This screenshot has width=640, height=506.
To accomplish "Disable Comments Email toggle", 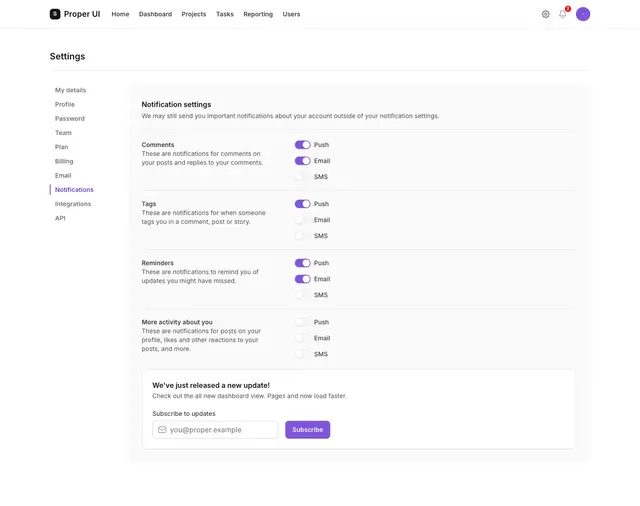I will (302, 161).
